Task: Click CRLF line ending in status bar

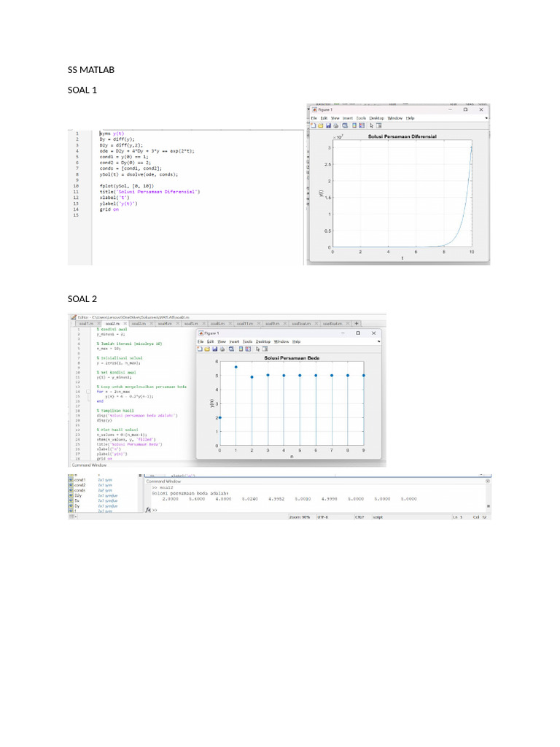Action: point(359,517)
